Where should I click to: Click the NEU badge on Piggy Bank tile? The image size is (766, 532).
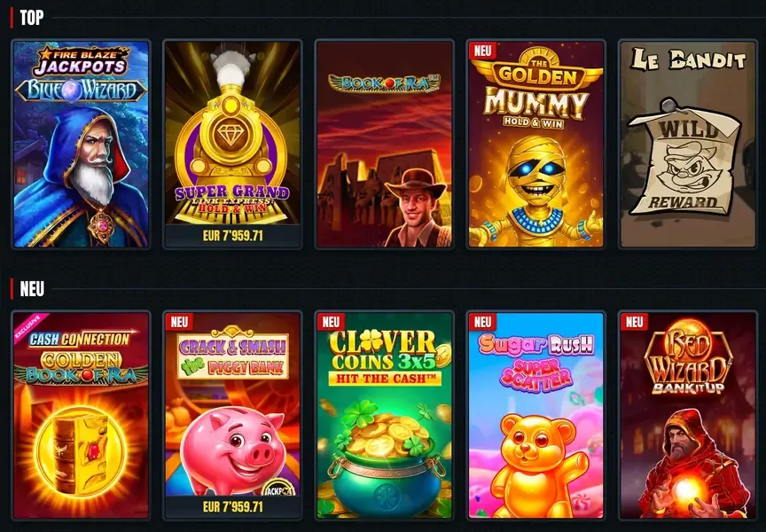pos(179,322)
